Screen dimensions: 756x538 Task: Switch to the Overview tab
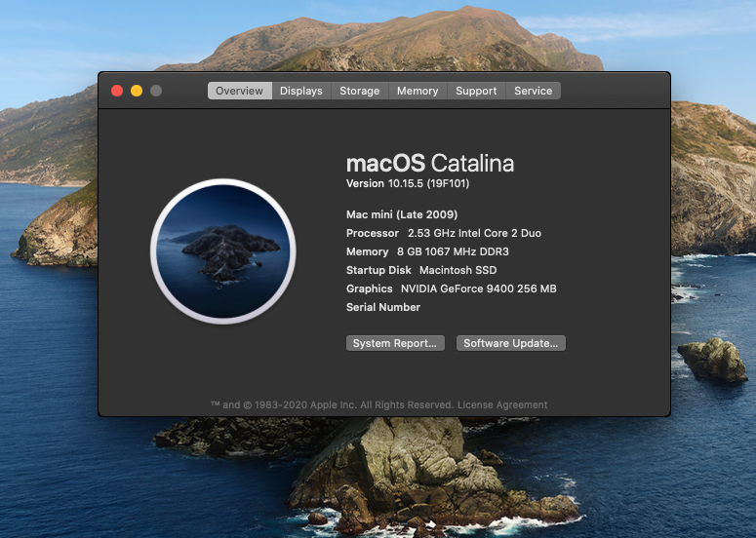point(240,91)
